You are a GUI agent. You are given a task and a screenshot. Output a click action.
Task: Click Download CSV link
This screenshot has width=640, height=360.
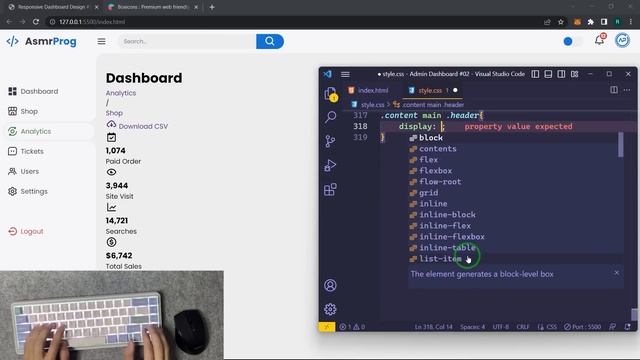point(137,125)
